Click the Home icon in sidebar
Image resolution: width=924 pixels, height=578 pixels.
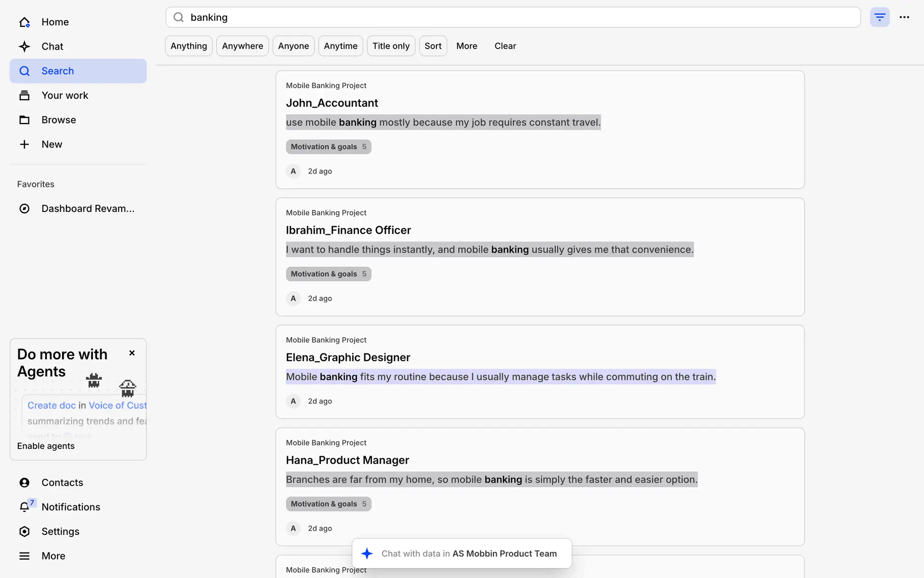click(25, 22)
